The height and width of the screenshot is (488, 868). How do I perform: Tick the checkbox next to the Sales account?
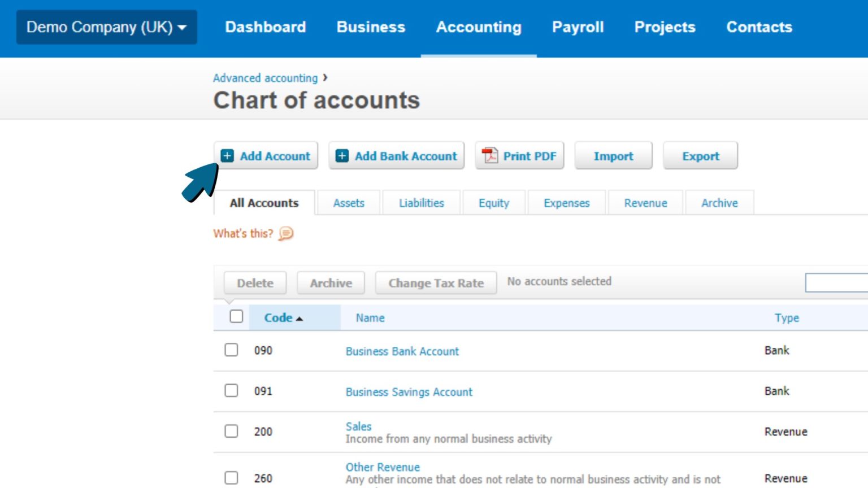click(231, 431)
